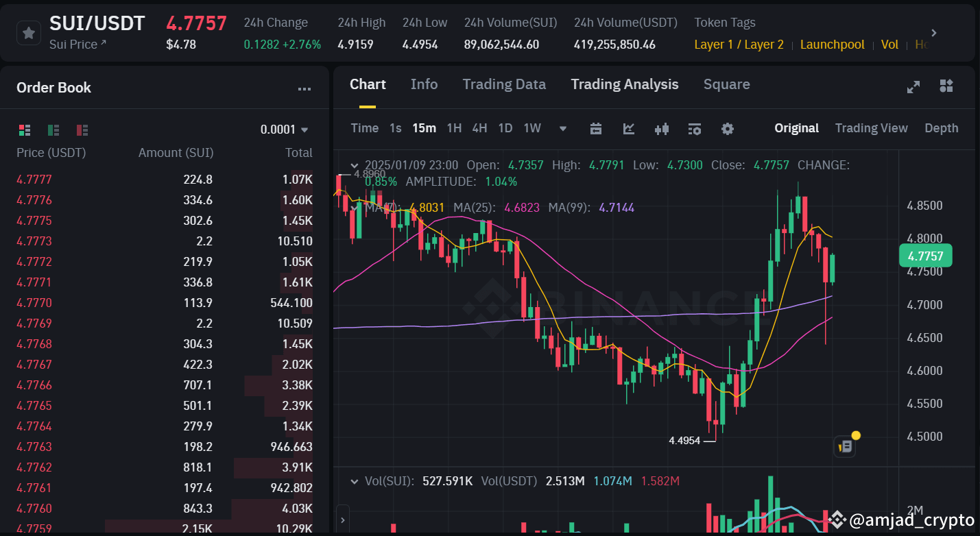Click amount 818.1 in order book
980x536 pixels.
coord(198,467)
